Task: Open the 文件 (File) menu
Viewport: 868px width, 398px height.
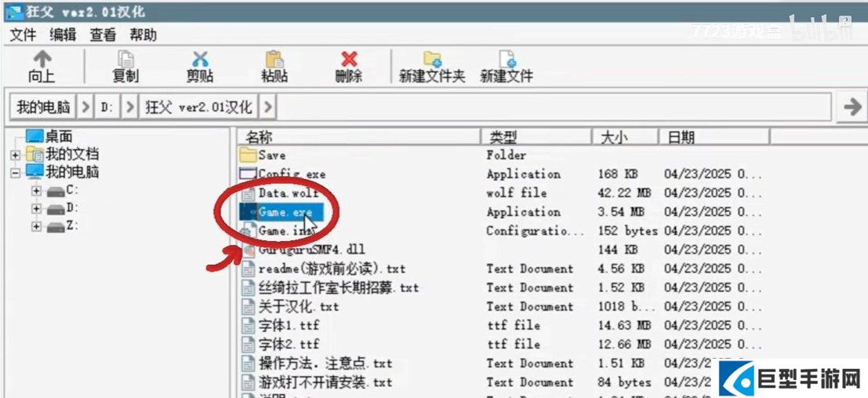Action: 24,35
